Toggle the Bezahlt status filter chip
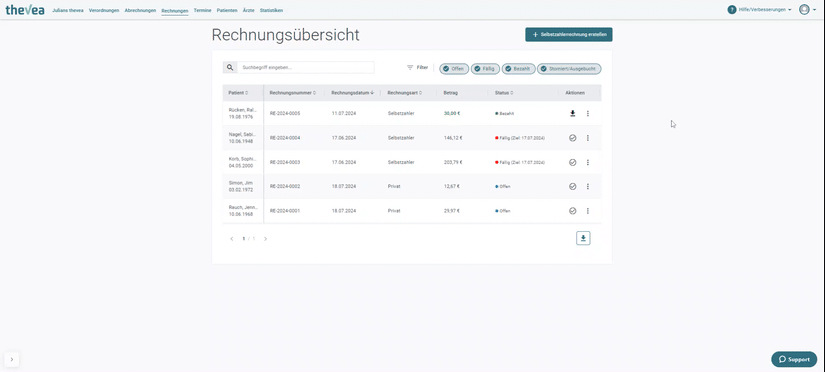 (518, 69)
